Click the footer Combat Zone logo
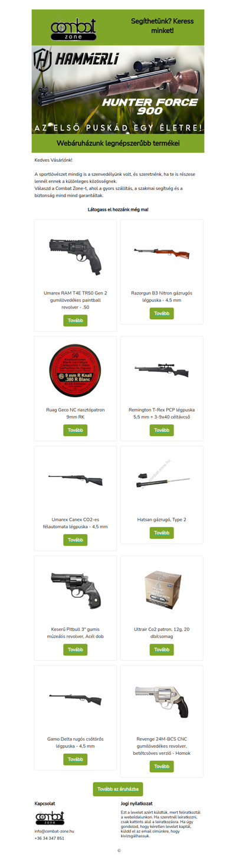This screenshot has width=236, height=868. (50, 817)
